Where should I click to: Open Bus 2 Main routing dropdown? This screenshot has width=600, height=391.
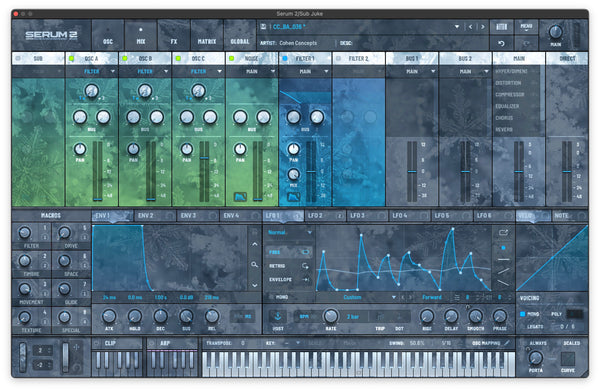pos(465,72)
